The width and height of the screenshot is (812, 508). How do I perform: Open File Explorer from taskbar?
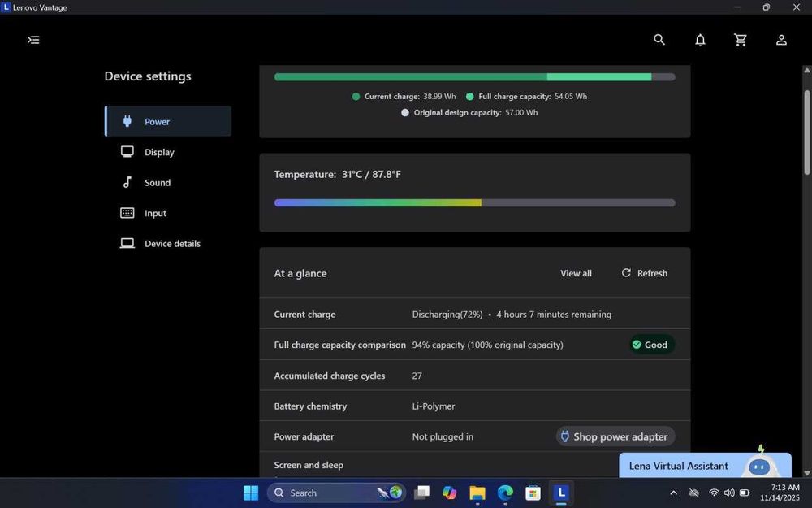(x=477, y=493)
